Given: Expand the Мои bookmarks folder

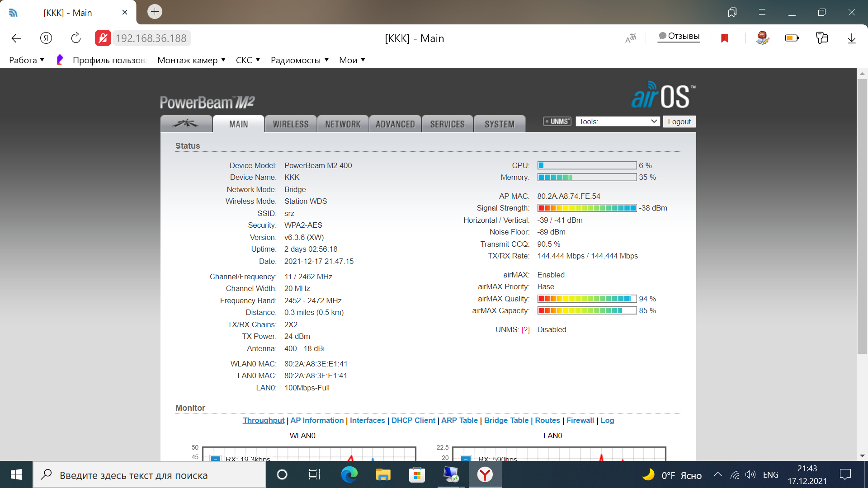Looking at the screenshot, I should [x=352, y=60].
